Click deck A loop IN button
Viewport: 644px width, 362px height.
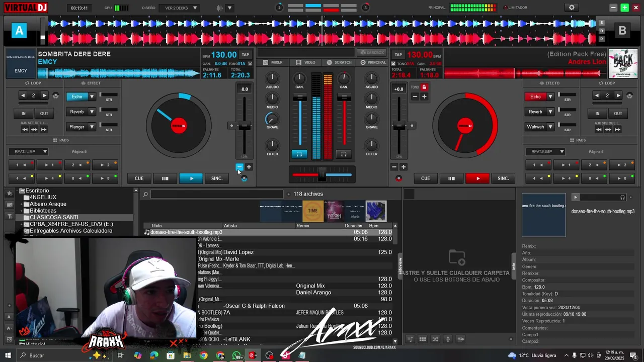[x=23, y=113]
